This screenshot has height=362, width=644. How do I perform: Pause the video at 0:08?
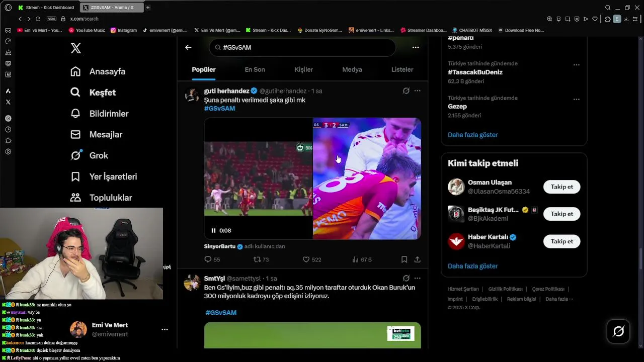(x=213, y=231)
